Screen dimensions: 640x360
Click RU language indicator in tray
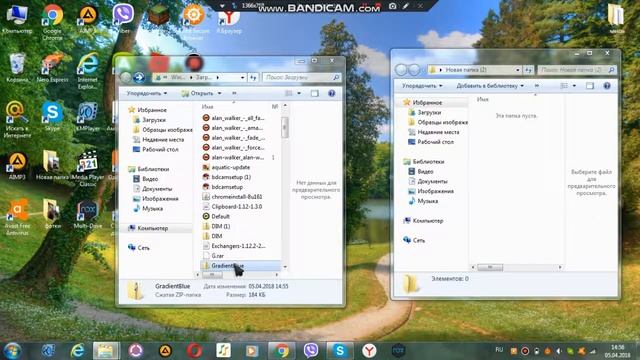499,350
